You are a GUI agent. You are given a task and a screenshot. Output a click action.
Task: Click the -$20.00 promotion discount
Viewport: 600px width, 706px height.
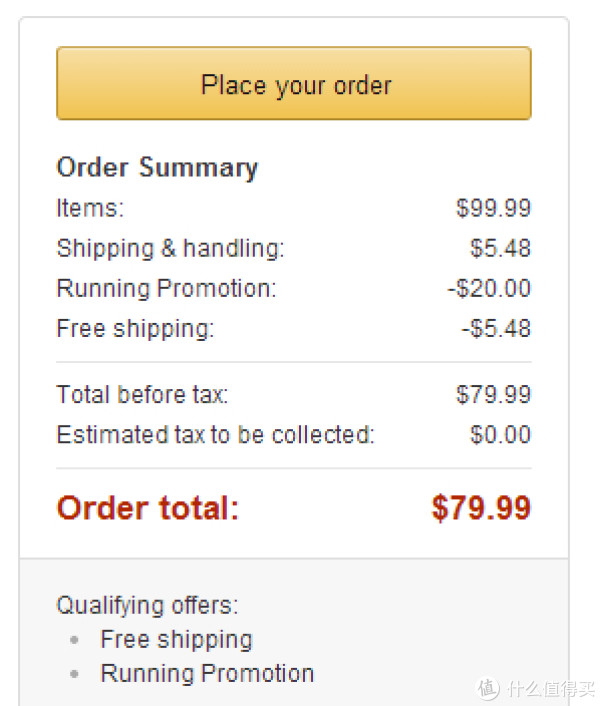tap(489, 288)
